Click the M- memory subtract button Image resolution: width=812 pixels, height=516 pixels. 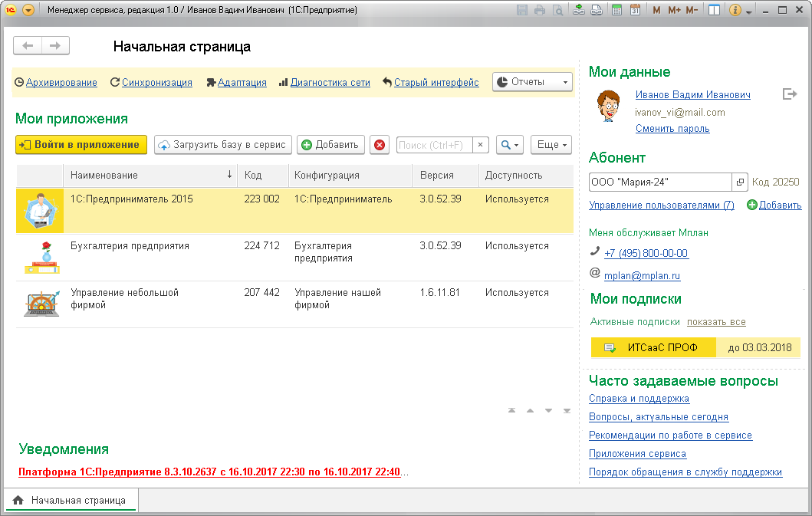coord(692,10)
